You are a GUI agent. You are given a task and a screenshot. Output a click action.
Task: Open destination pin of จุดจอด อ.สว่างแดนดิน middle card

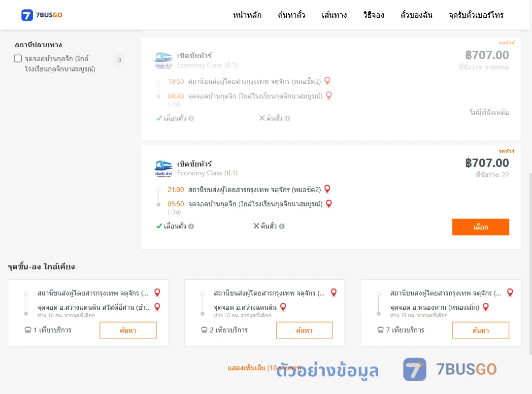[x=283, y=307]
